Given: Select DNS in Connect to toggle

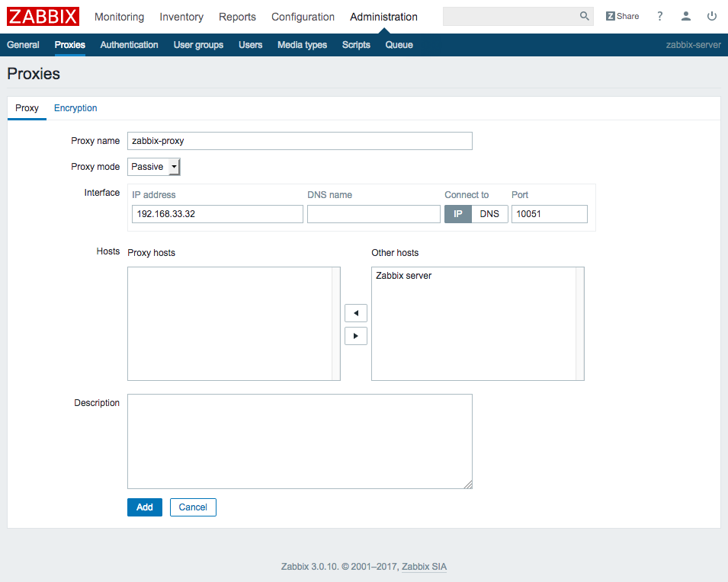Looking at the screenshot, I should point(489,214).
